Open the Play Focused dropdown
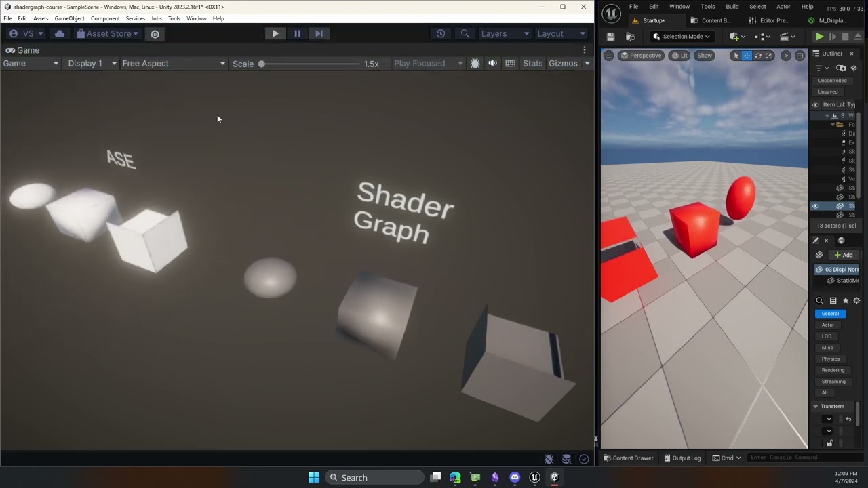The image size is (868, 488). pos(428,63)
